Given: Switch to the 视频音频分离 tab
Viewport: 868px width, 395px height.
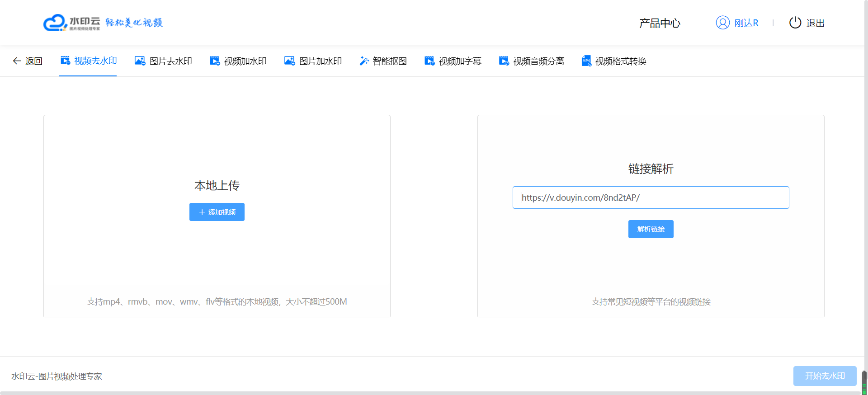Looking at the screenshot, I should click(538, 61).
